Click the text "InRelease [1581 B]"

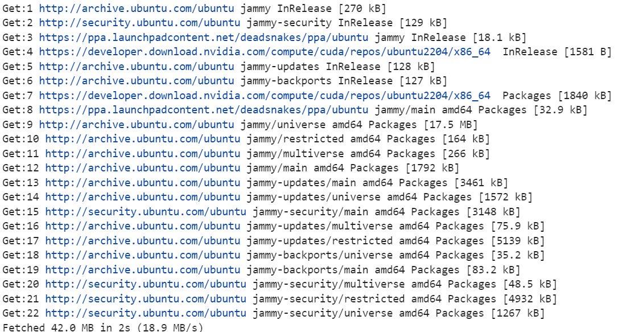(x=558, y=52)
